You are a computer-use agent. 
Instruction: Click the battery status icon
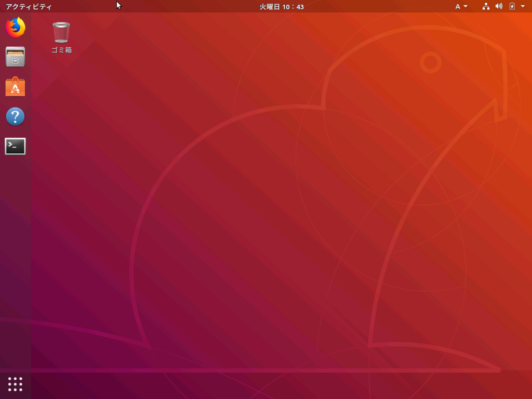click(x=512, y=6)
